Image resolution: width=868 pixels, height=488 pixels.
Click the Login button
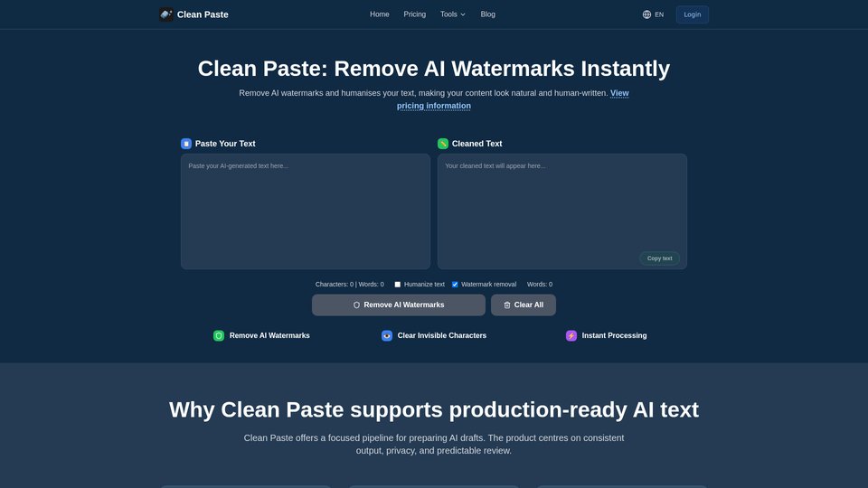(x=692, y=14)
